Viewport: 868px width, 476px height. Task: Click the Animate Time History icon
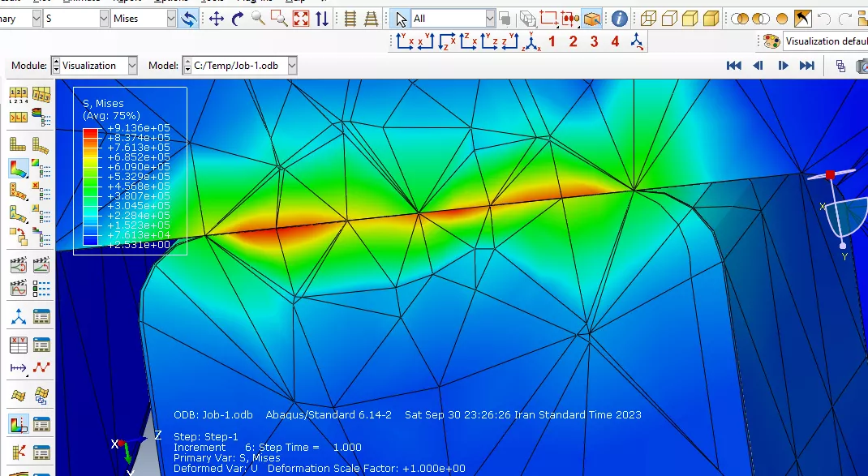41,265
